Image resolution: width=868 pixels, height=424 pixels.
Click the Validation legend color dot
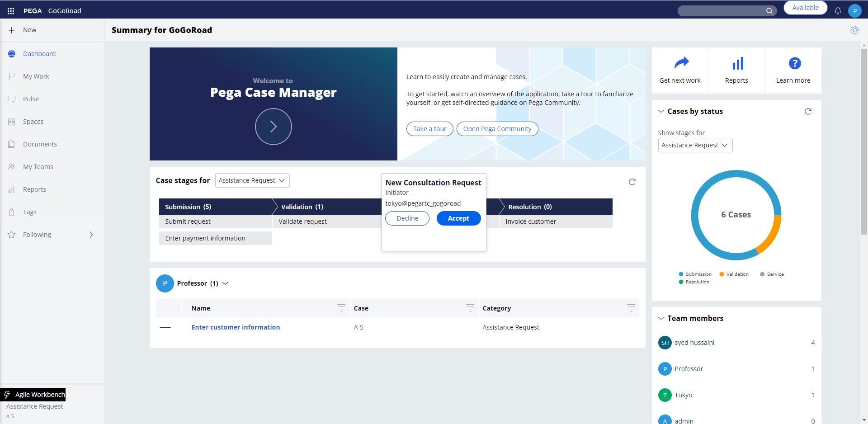tap(722, 274)
